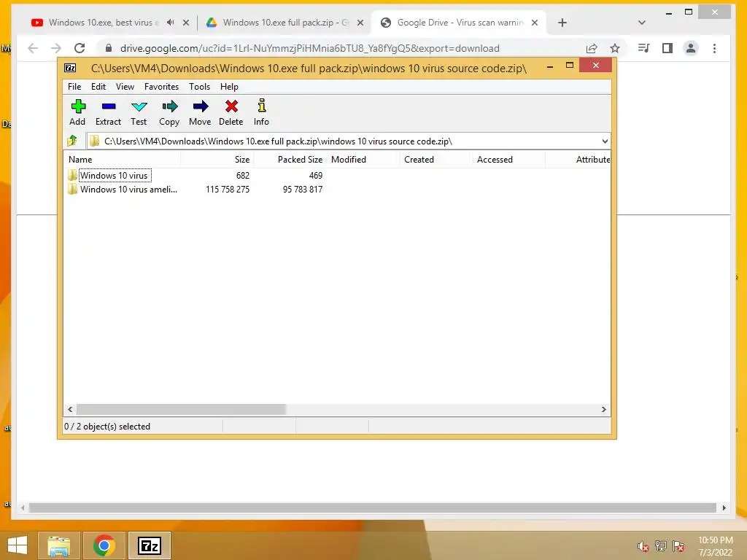Open the Chrome three-dot menu
This screenshot has width=747, height=560.
pyautogui.click(x=714, y=48)
